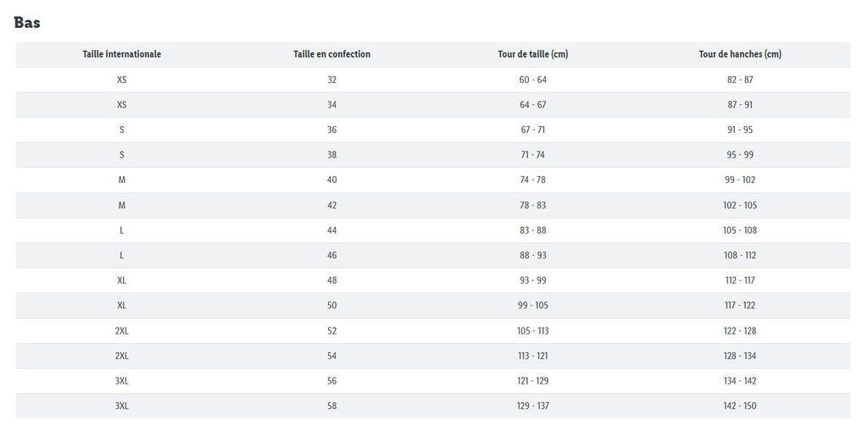868x442 pixels.
Task: Click waist range 78 - 83
Action: click(x=532, y=205)
